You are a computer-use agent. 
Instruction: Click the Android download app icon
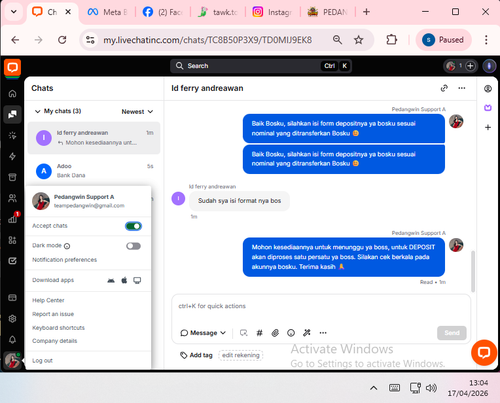coord(111,280)
